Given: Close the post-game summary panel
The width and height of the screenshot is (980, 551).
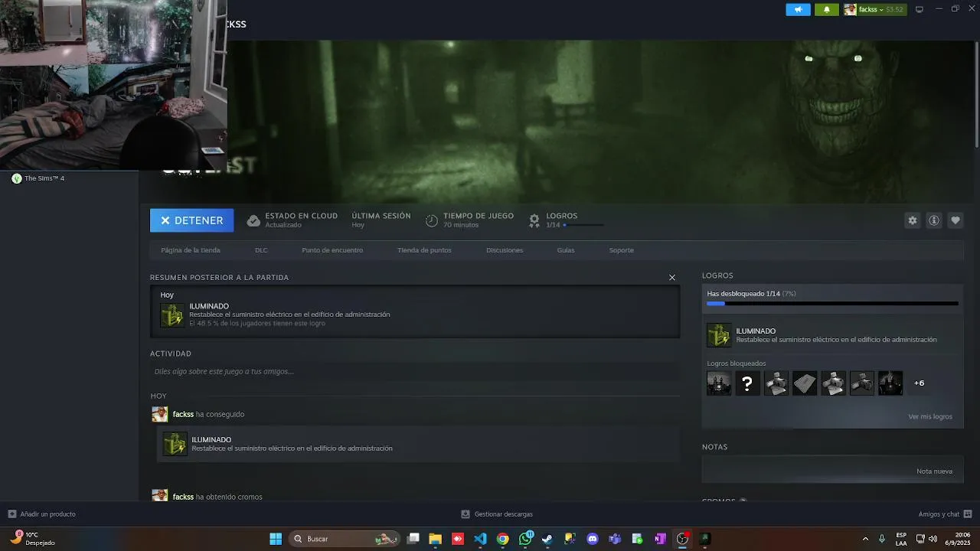Looking at the screenshot, I should pos(672,278).
